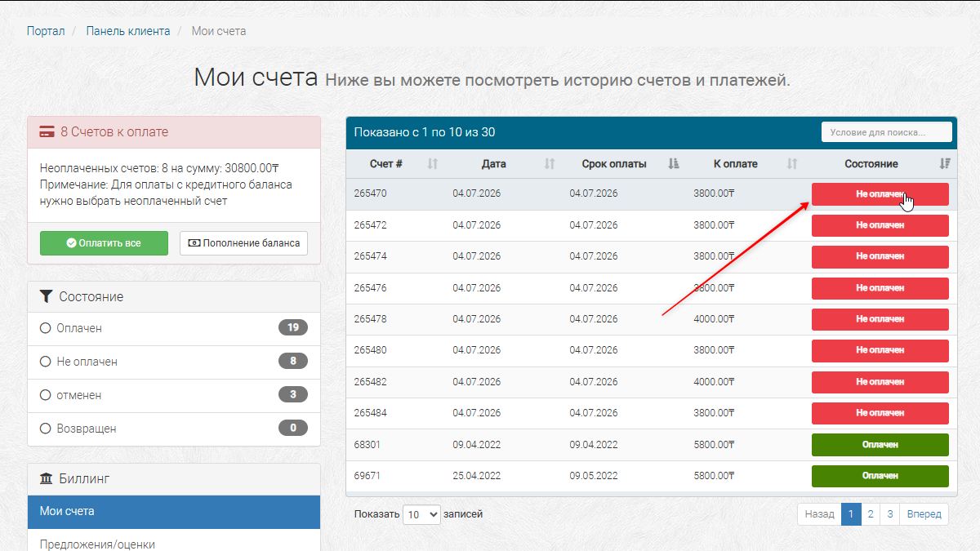Click Оплачен status for invoice 68301
The height and width of the screenshot is (551, 980).
880,445
